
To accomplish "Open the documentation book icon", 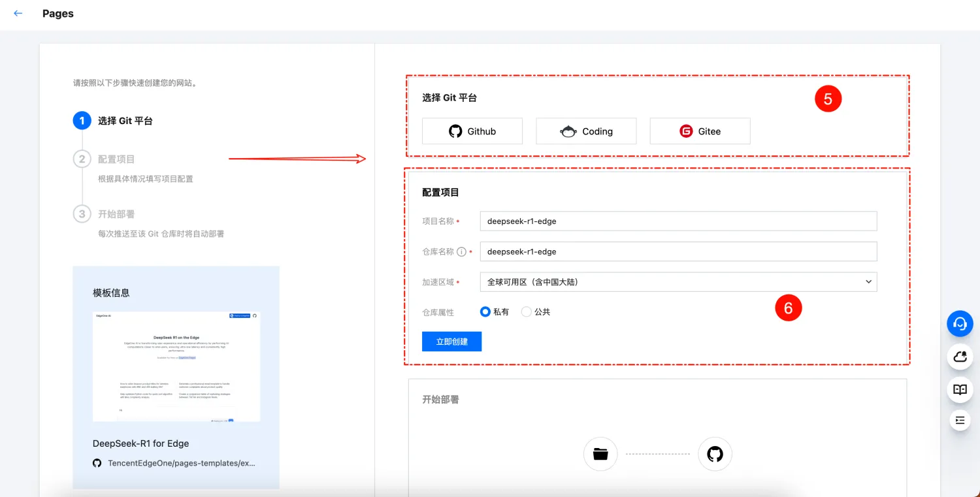I will click(x=959, y=389).
